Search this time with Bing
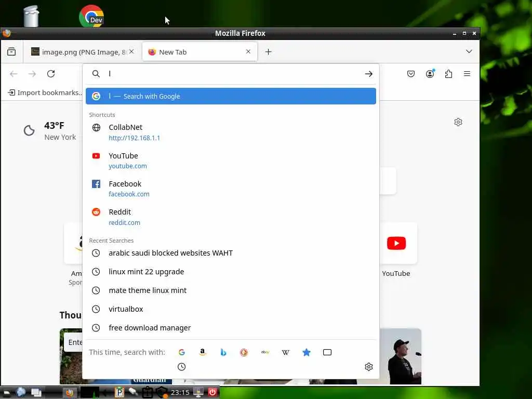This screenshot has height=399, width=532. point(223,352)
